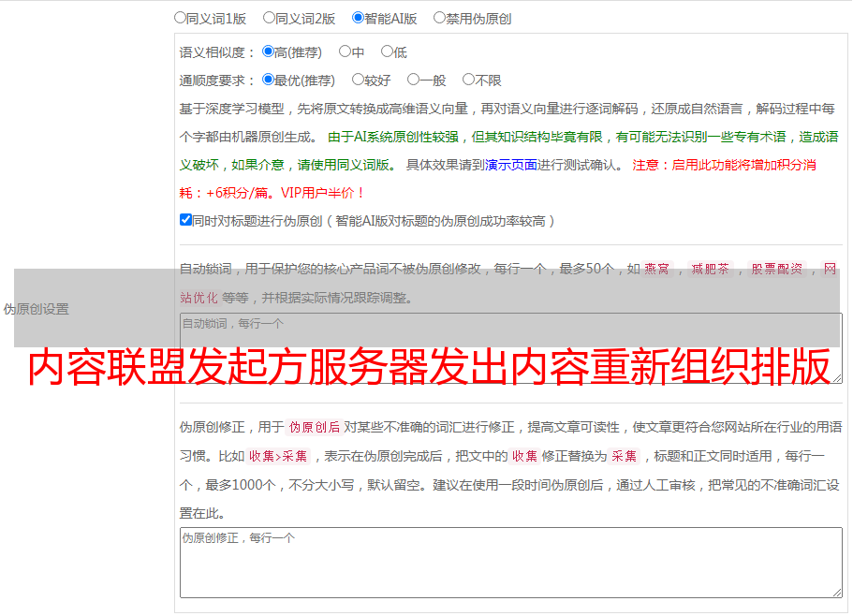Set 语义相似度 to 中
853x616 pixels.
pyautogui.click(x=345, y=51)
